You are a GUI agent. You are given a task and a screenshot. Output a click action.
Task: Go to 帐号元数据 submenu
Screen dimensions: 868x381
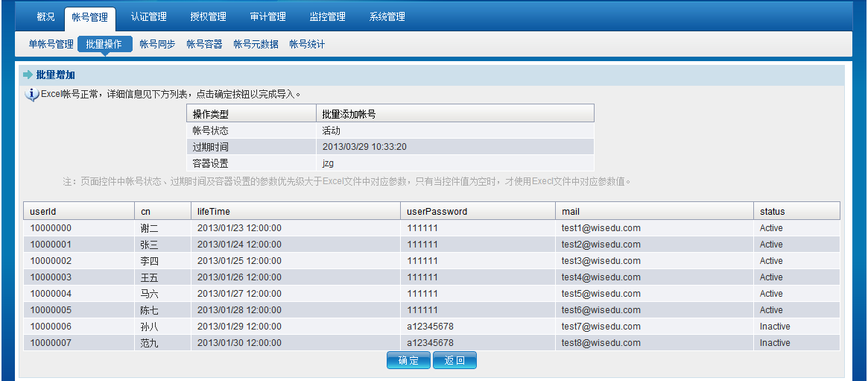(x=256, y=44)
